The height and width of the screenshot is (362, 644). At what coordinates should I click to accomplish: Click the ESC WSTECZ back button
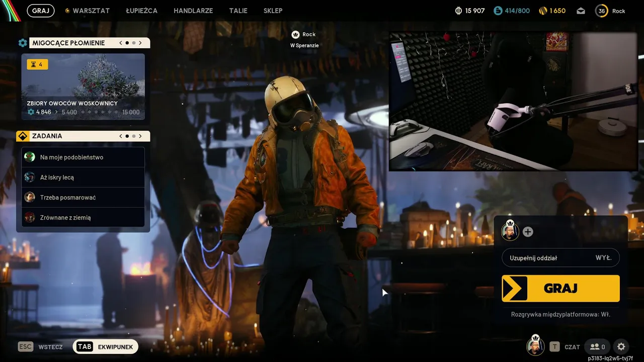click(x=40, y=347)
